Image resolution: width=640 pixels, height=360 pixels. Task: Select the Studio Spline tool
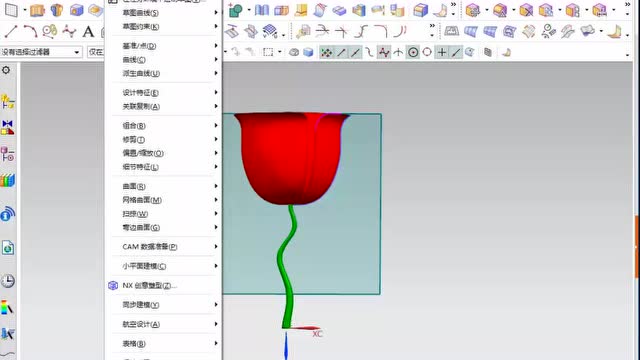tap(69, 31)
